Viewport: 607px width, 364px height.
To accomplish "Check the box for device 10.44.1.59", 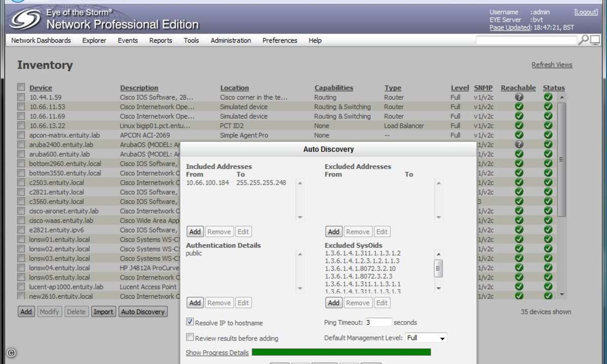I will pyautogui.click(x=21, y=97).
